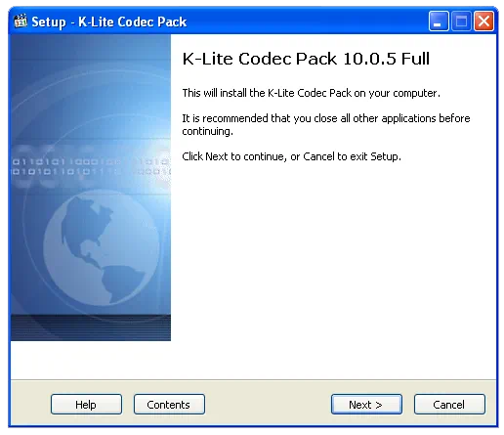Click the title bar text Setup - K-Lite Codec Pack
The height and width of the screenshot is (435, 504).
click(109, 22)
